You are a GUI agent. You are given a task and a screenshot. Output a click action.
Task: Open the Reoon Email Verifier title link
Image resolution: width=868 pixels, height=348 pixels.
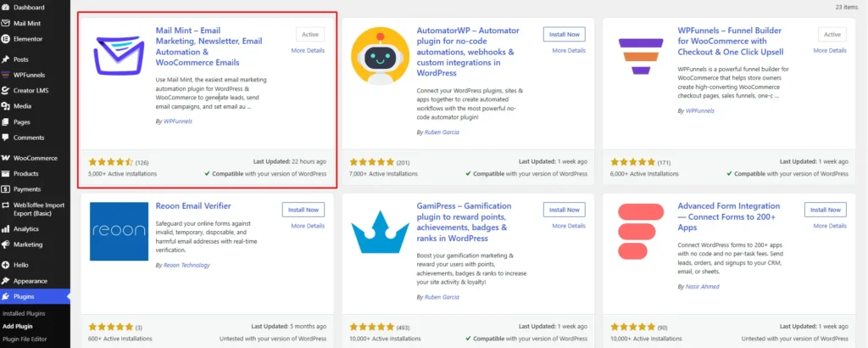coord(193,206)
